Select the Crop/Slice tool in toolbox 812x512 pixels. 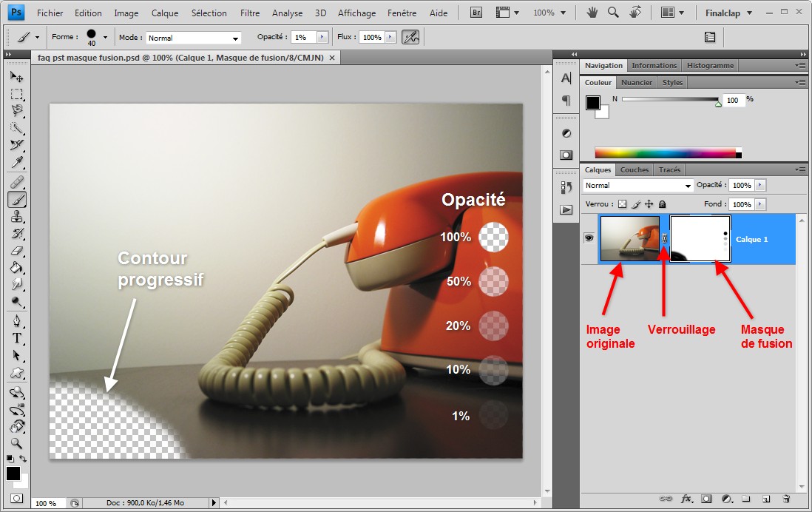point(16,145)
